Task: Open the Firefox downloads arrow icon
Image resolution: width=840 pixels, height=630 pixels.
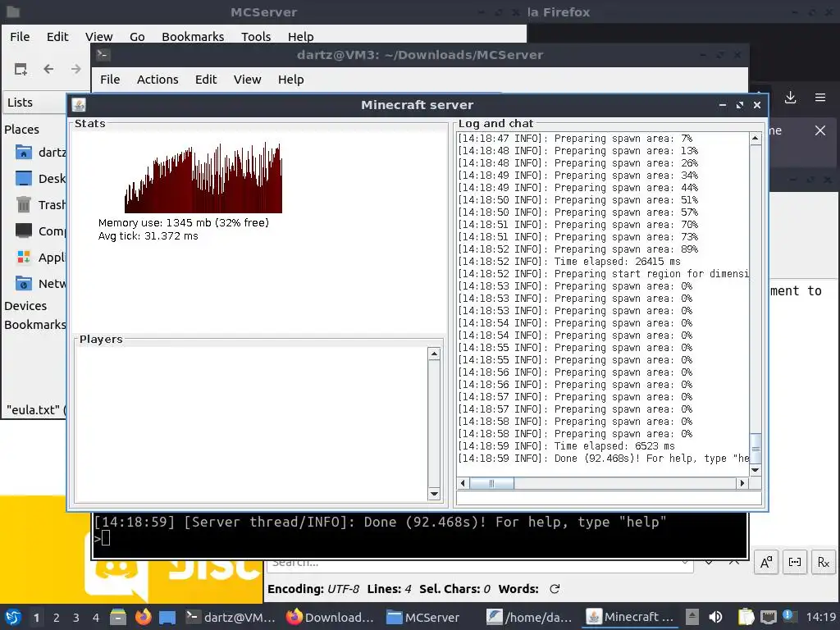Action: (790, 98)
